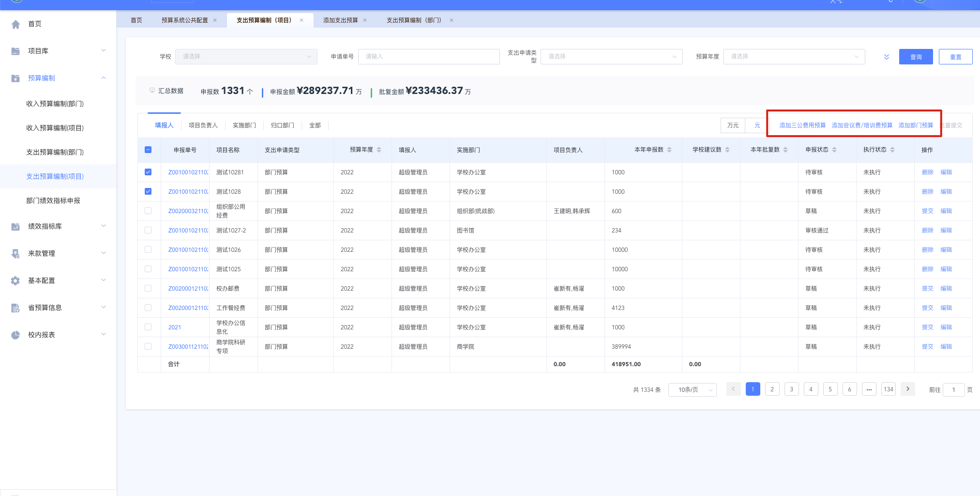Image resolution: width=980 pixels, height=496 pixels.
Task: Open application number 2021 link
Action: pyautogui.click(x=175, y=327)
